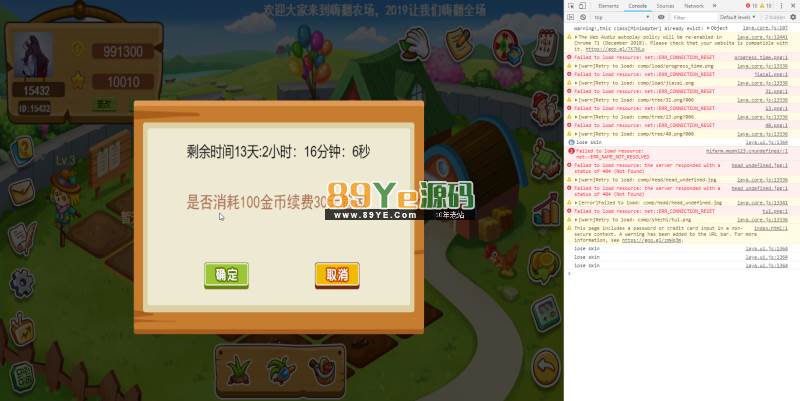
Task: Open the notepad and pen icon
Action: [x=22, y=238]
